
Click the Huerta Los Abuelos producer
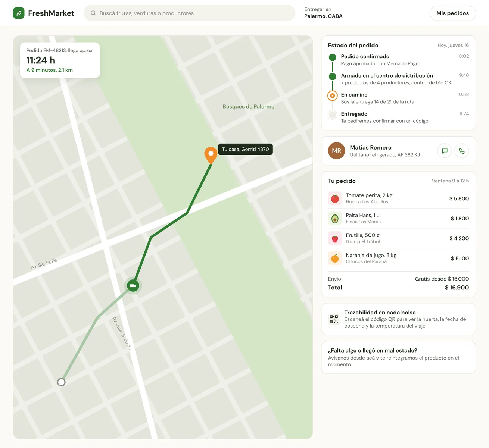(367, 202)
